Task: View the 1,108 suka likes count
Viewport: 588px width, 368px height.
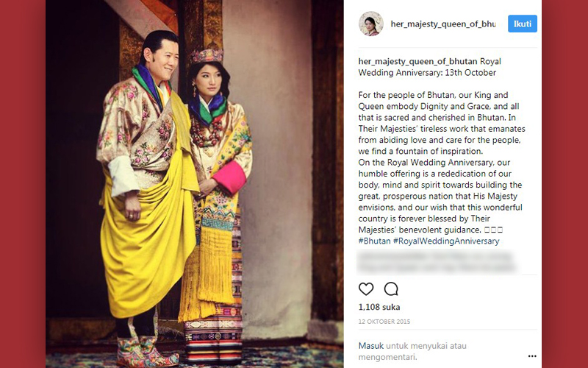Action: (379, 307)
